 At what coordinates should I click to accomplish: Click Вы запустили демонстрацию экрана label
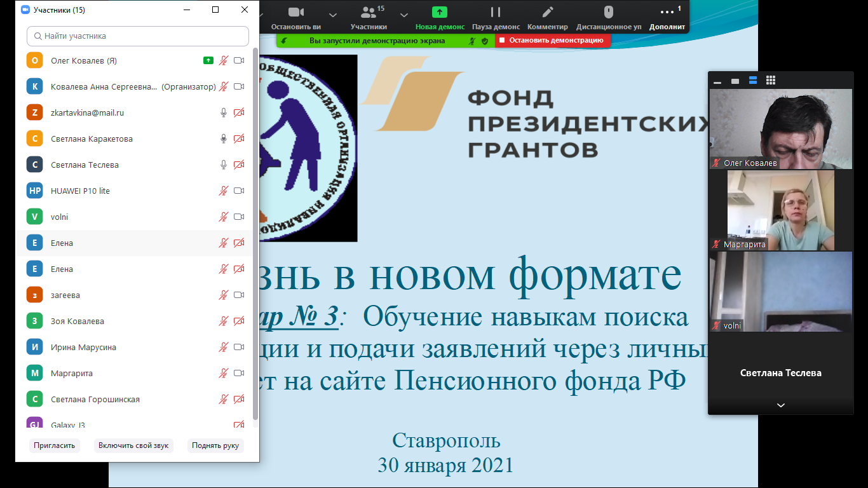click(377, 41)
